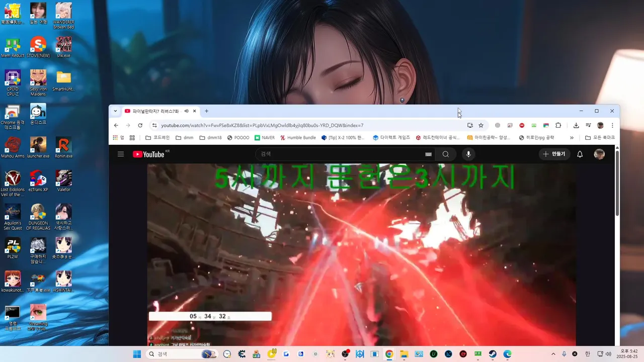Image resolution: width=644 pixels, height=362 pixels.
Task: Open the CPUID CPU-Z desktop shortcut
Action: coord(13,81)
